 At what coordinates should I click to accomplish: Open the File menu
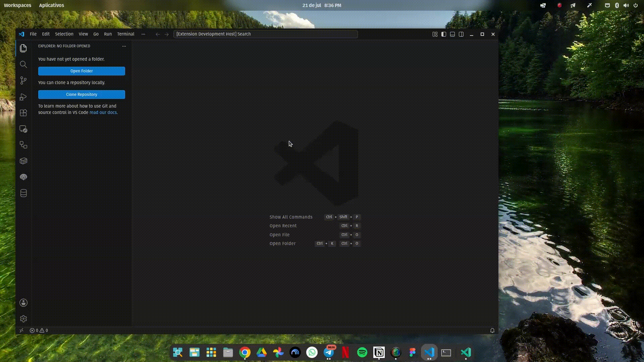pyautogui.click(x=33, y=34)
